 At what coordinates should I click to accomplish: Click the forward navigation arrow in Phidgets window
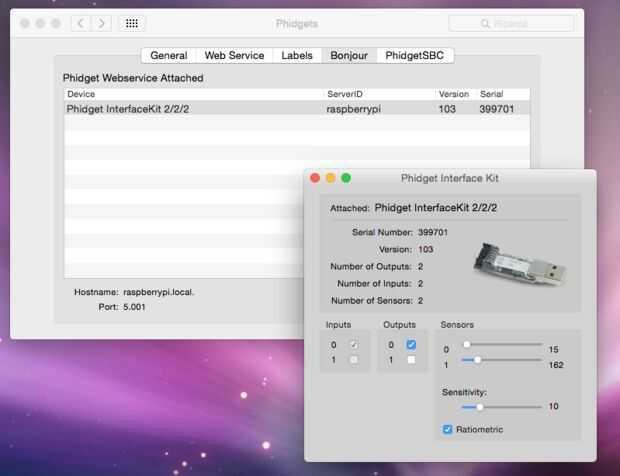102,24
